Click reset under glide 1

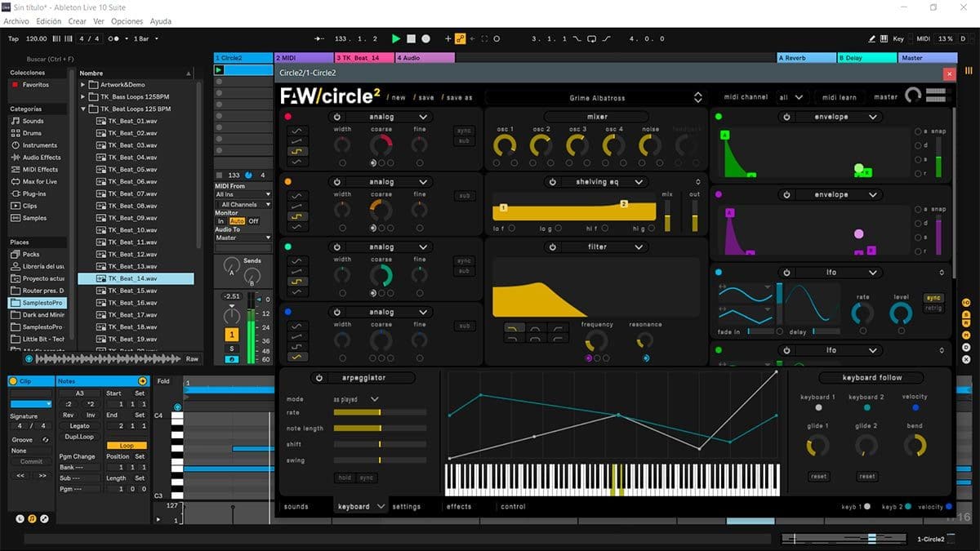[818, 477]
